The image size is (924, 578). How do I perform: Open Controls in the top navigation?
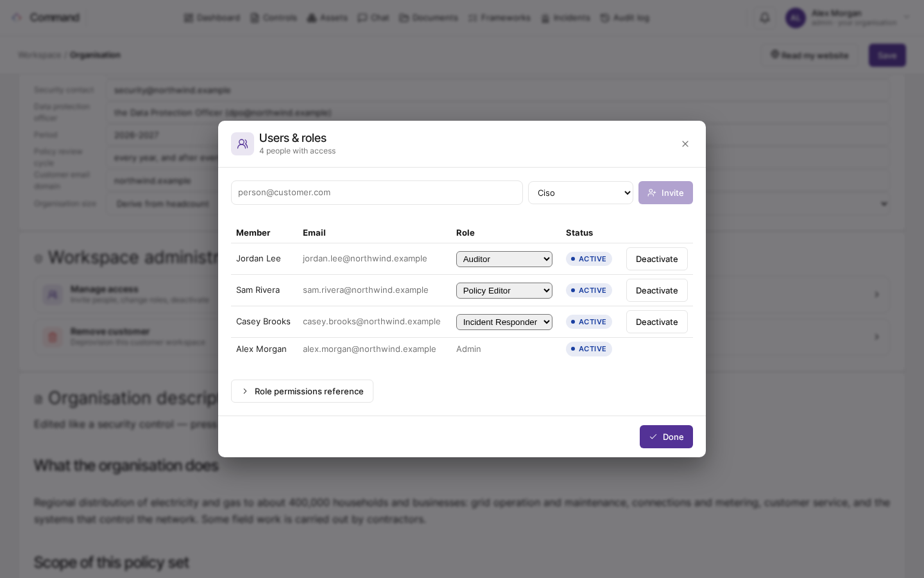tap(273, 17)
